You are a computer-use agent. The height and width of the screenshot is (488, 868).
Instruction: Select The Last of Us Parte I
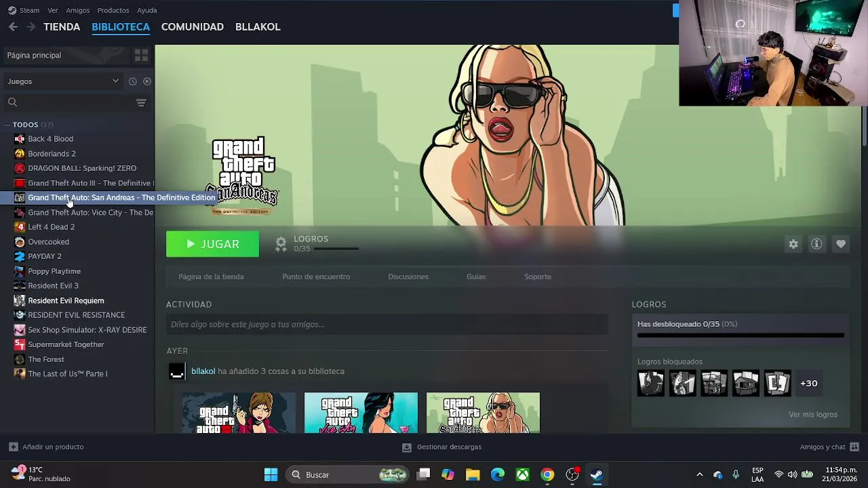click(x=68, y=373)
